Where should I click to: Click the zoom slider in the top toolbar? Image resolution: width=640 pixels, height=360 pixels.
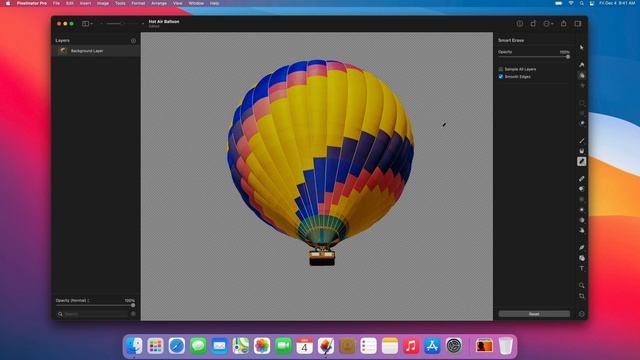(x=122, y=24)
